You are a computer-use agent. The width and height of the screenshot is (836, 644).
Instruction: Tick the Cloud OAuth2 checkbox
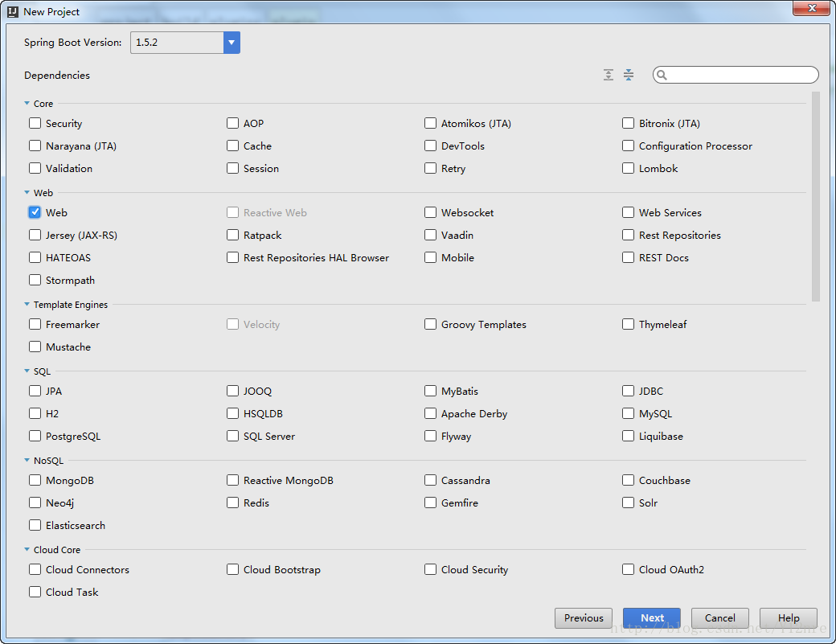point(628,569)
